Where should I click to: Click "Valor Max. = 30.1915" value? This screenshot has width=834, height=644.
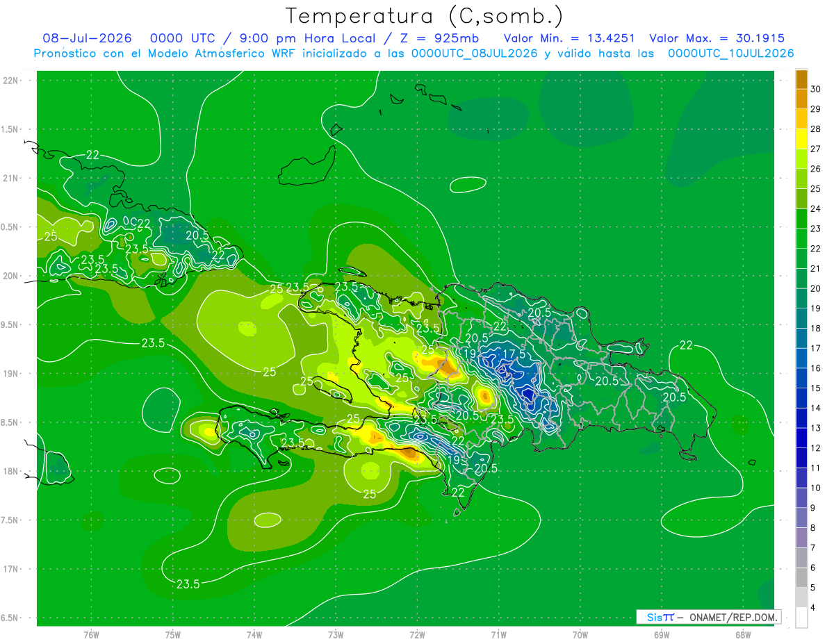717,38
